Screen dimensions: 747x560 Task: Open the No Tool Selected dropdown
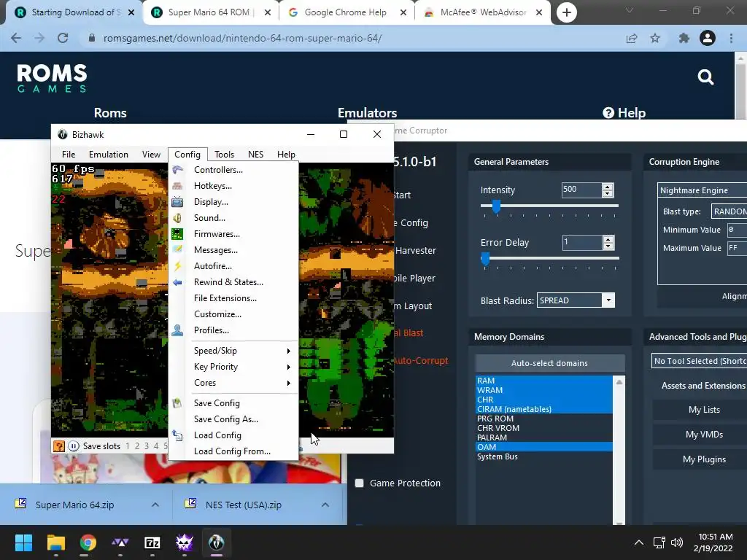pos(699,361)
